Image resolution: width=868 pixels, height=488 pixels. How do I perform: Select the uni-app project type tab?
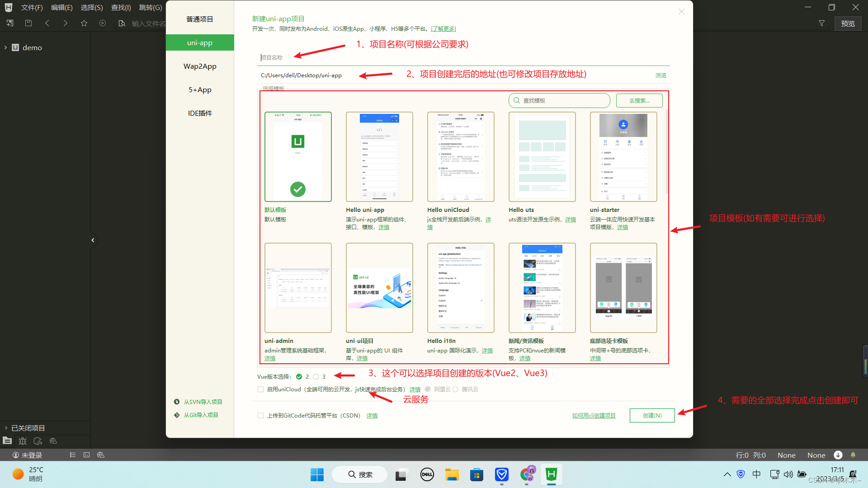(200, 42)
